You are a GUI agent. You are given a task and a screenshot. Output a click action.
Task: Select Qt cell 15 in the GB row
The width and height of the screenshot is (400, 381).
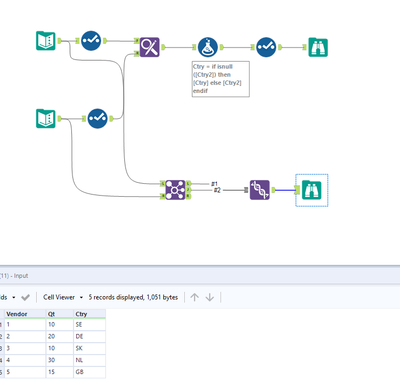click(x=59, y=372)
